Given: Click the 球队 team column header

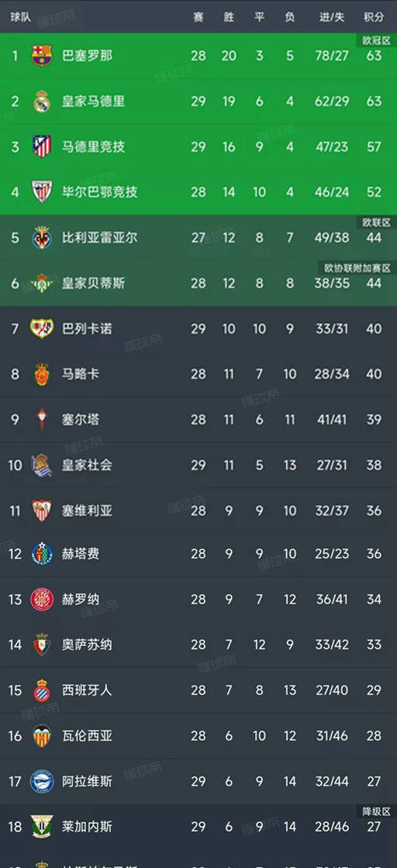Looking at the screenshot, I should pos(19,17).
